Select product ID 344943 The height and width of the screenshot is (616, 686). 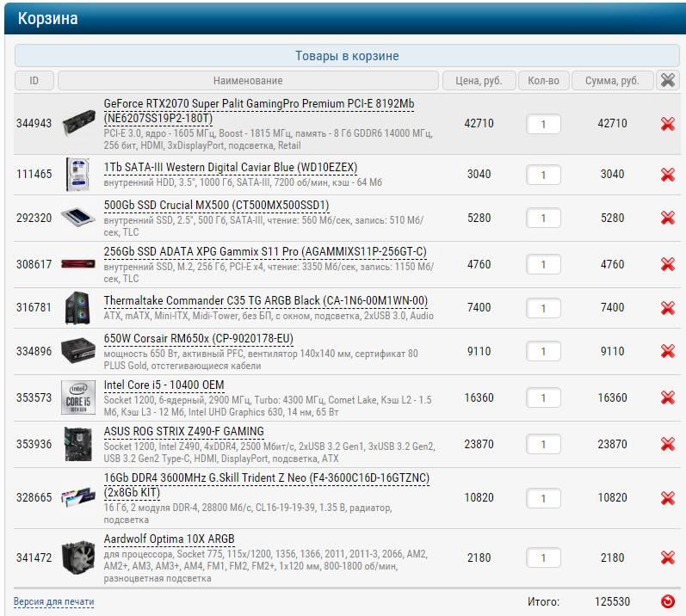pyautogui.click(x=34, y=123)
